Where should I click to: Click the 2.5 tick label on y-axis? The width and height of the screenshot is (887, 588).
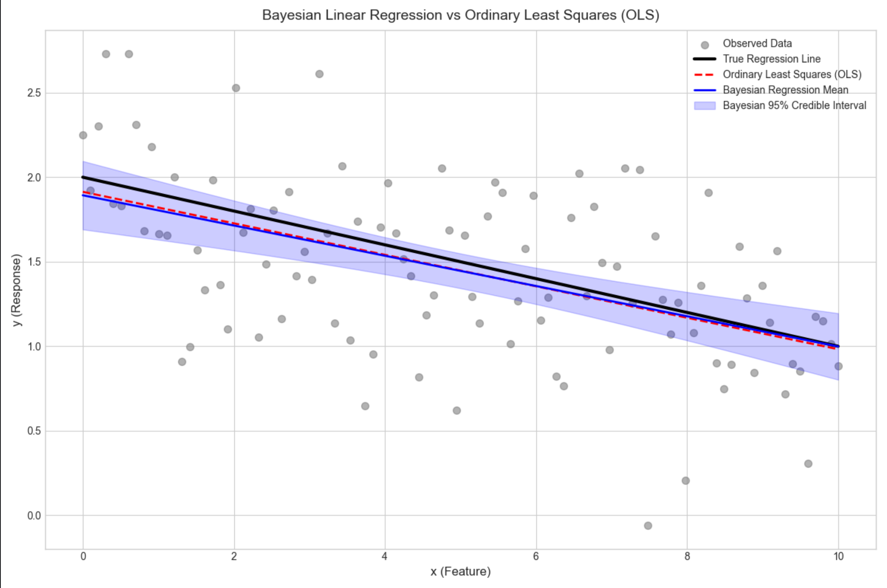pyautogui.click(x=34, y=93)
